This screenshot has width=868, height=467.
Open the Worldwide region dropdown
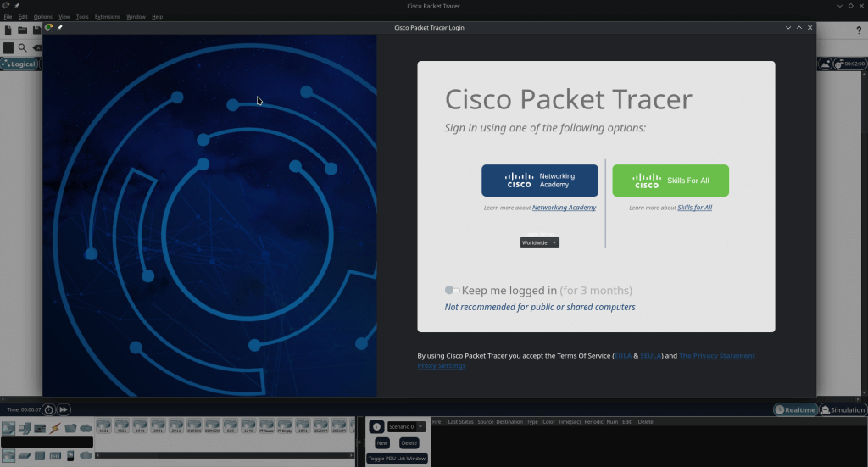point(539,243)
